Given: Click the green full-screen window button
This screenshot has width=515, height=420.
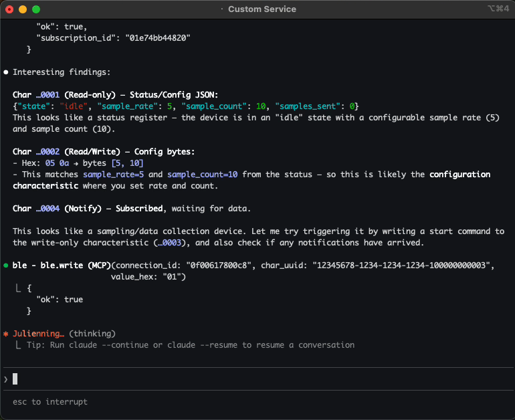Looking at the screenshot, I should [x=36, y=9].
